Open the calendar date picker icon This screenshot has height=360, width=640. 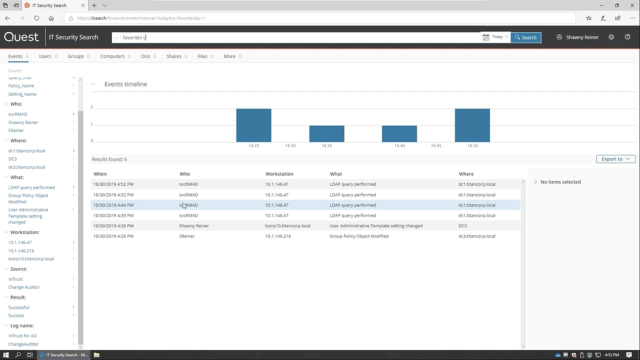[x=486, y=37]
